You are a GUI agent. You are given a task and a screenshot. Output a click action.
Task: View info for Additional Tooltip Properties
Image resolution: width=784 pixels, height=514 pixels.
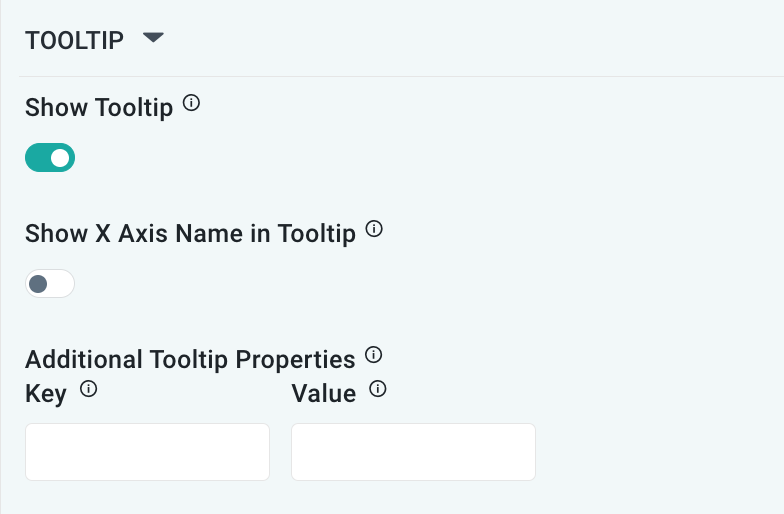[x=375, y=354]
